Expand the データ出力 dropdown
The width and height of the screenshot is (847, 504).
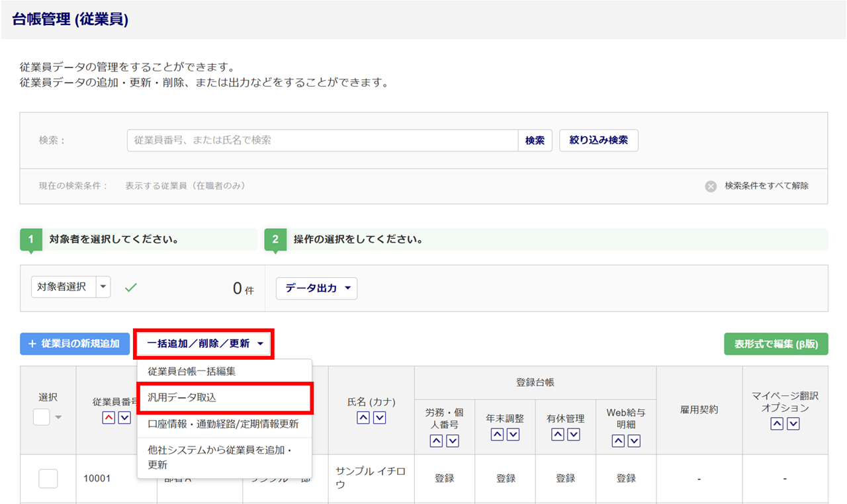(316, 288)
